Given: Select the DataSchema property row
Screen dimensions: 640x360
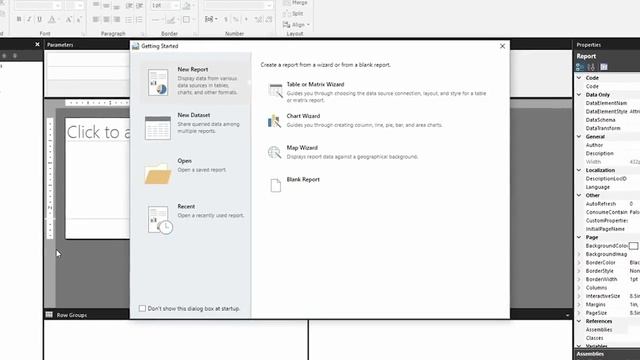Looking at the screenshot, I should (x=608, y=120).
